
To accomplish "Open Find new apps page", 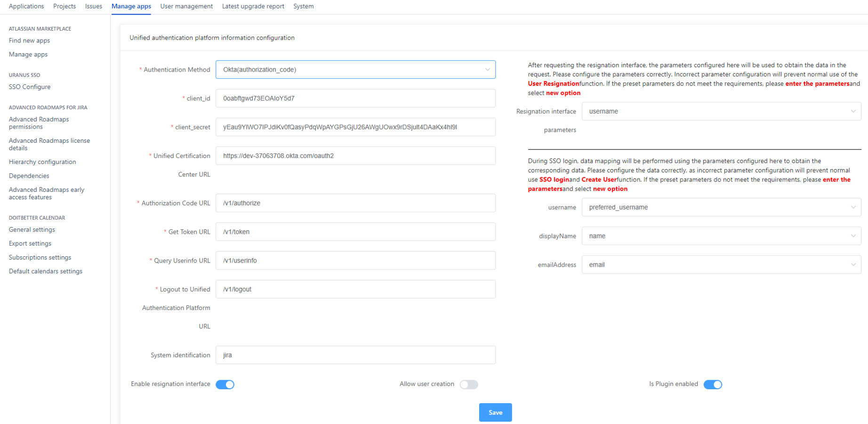I will pos(29,41).
